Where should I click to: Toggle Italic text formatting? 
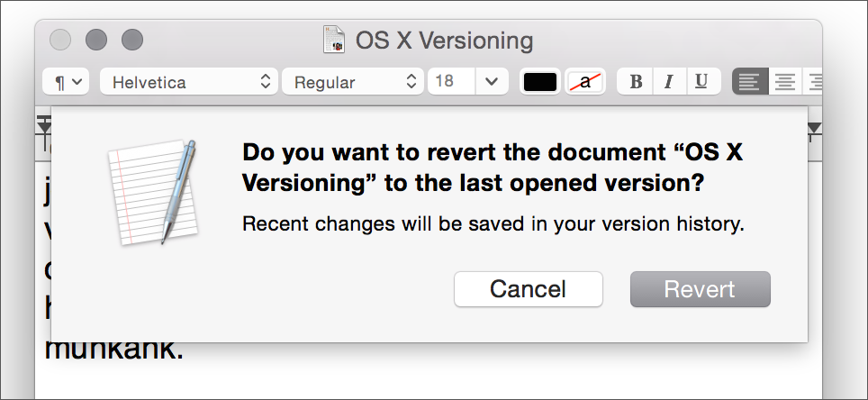669,82
